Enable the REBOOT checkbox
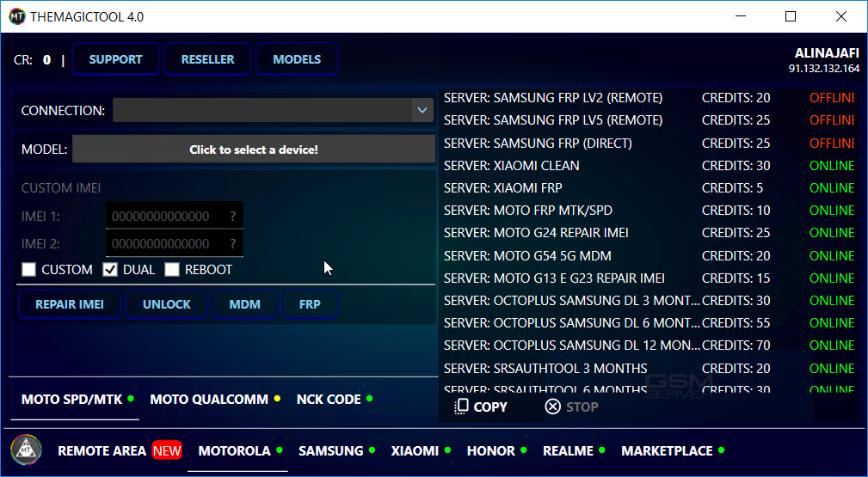The width and height of the screenshot is (868, 477). pyautogui.click(x=172, y=270)
